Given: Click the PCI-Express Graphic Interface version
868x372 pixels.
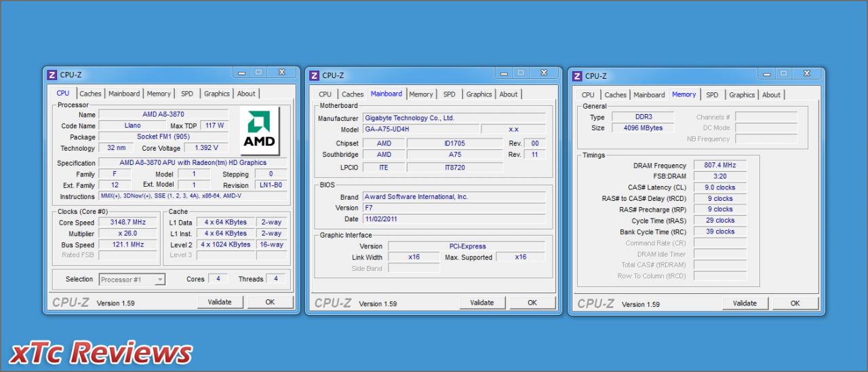Looking at the screenshot, I should pyautogui.click(x=467, y=246).
